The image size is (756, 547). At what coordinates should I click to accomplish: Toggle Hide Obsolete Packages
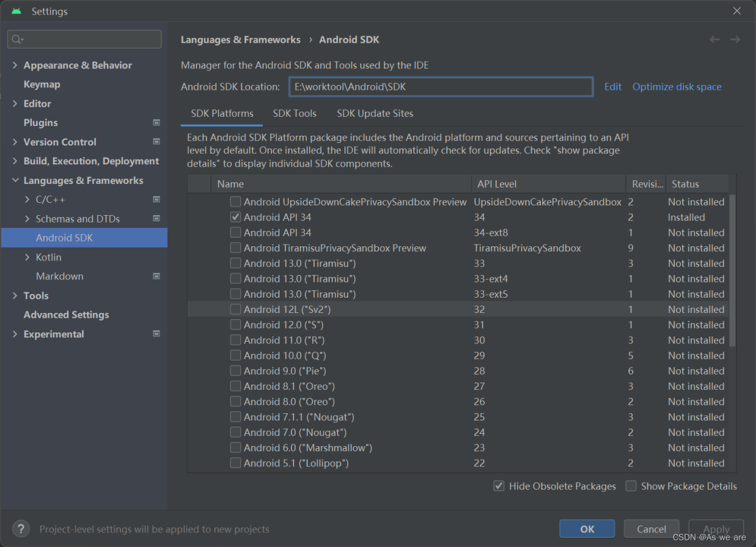click(499, 486)
